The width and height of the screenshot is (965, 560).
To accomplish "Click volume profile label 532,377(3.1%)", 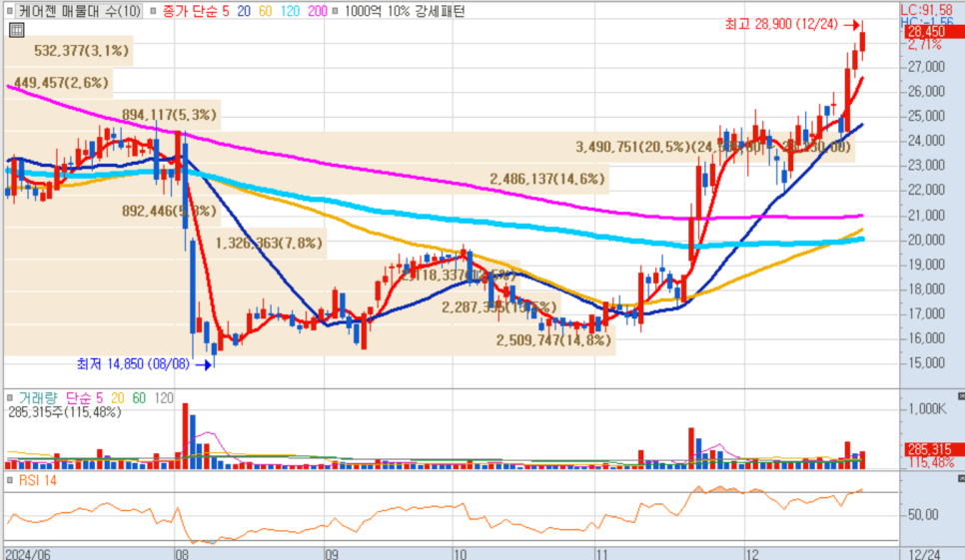I will coord(82,50).
